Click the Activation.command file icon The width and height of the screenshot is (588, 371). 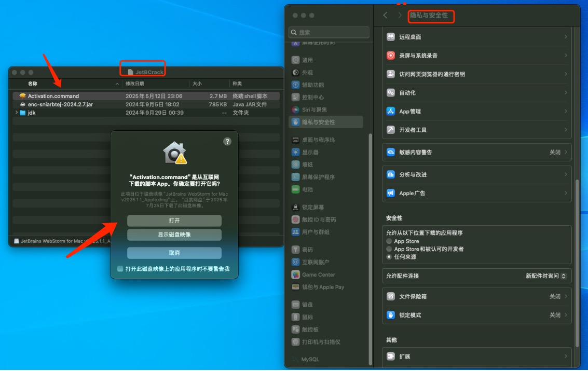click(x=22, y=96)
